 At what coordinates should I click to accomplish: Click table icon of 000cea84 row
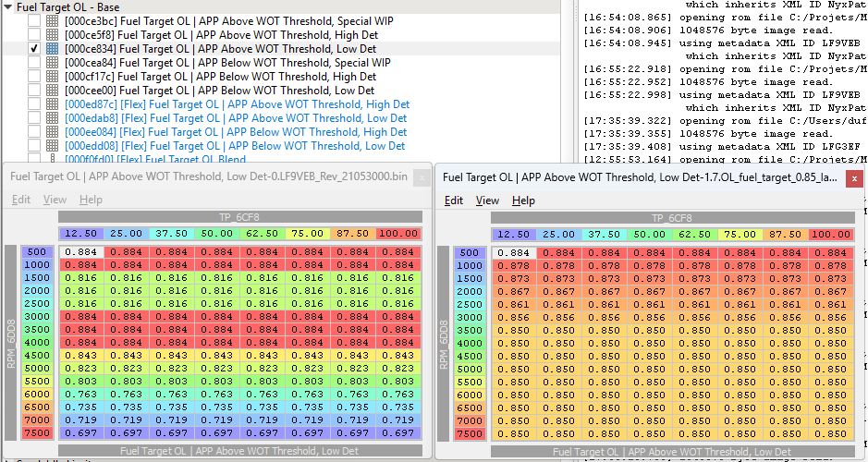click(52, 63)
